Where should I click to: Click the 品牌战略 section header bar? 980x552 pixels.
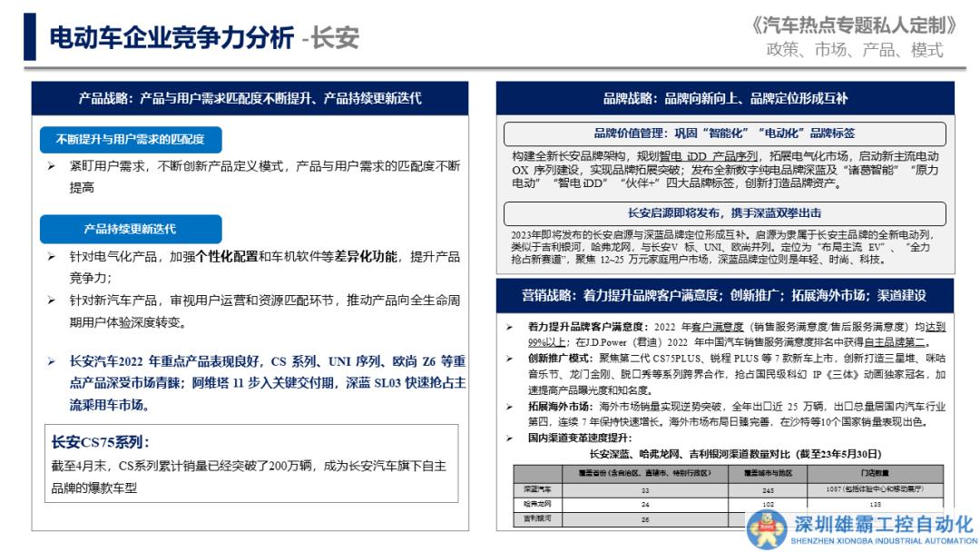tap(724, 98)
